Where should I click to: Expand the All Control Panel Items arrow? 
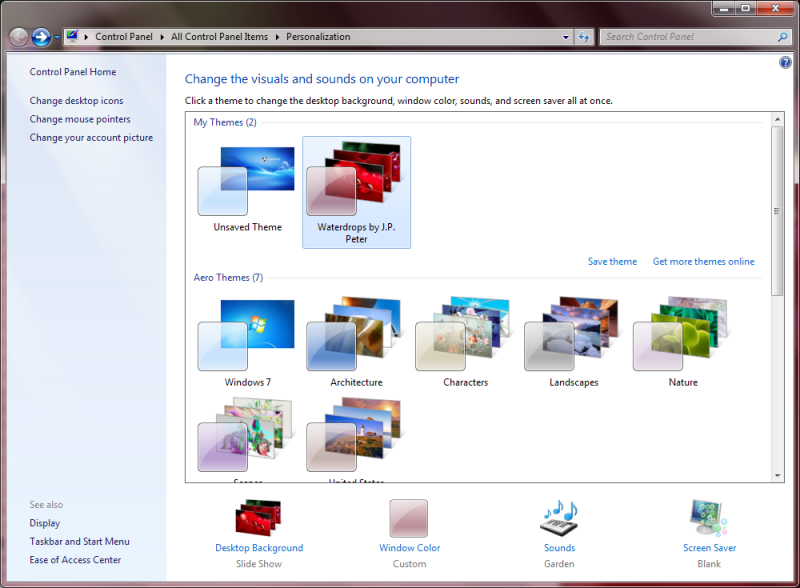pos(277,37)
